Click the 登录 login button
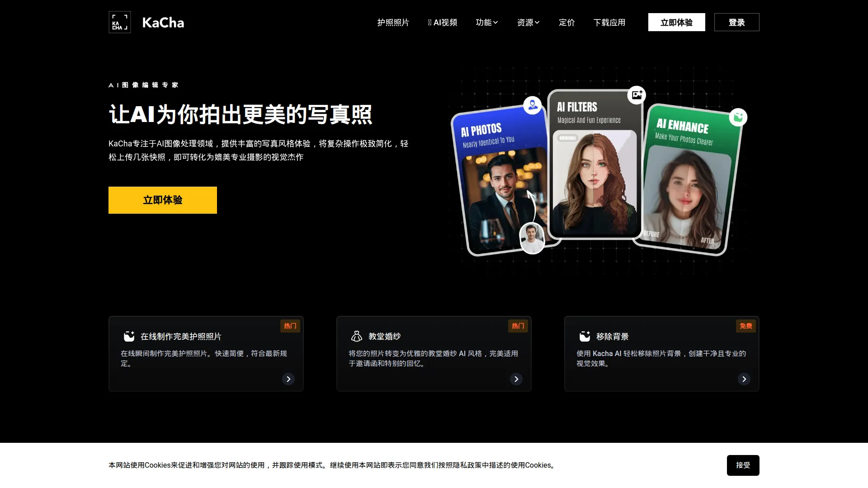 [737, 22]
